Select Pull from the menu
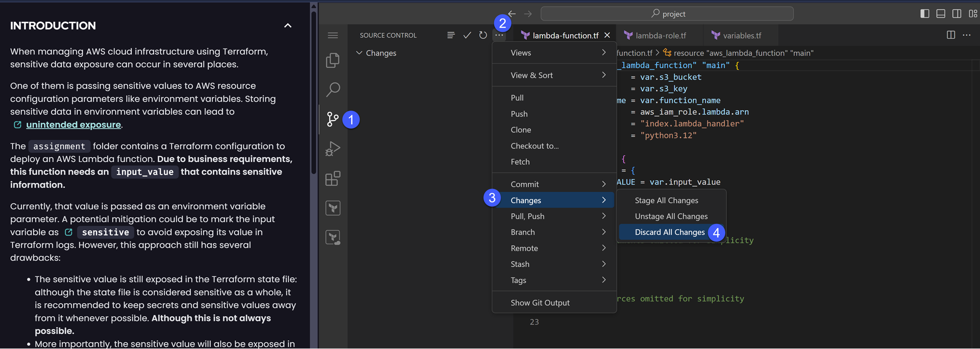This screenshot has width=980, height=349. 554,98
